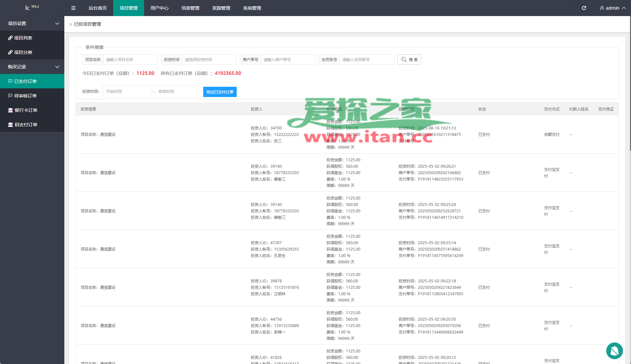
Task: Click merchant number 2025050209221823644
Action: (x=439, y=288)
